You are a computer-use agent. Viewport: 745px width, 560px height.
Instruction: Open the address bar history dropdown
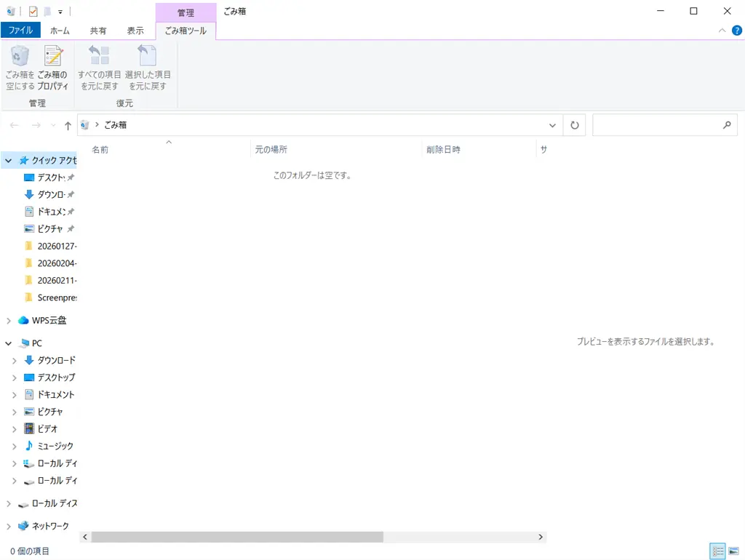552,124
